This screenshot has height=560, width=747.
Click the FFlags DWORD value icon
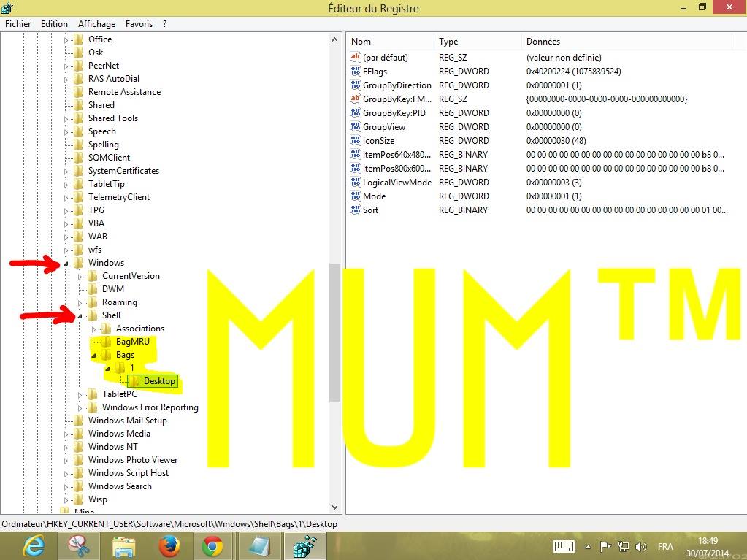[x=356, y=71]
